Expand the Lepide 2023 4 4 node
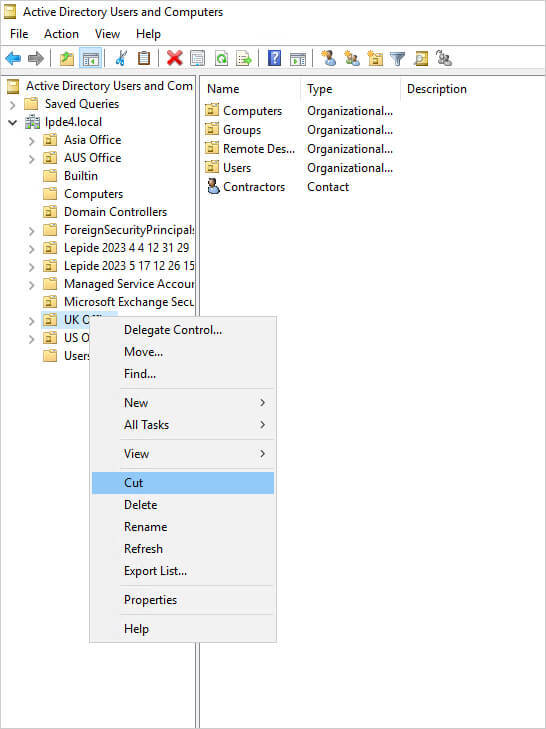 (x=32, y=249)
